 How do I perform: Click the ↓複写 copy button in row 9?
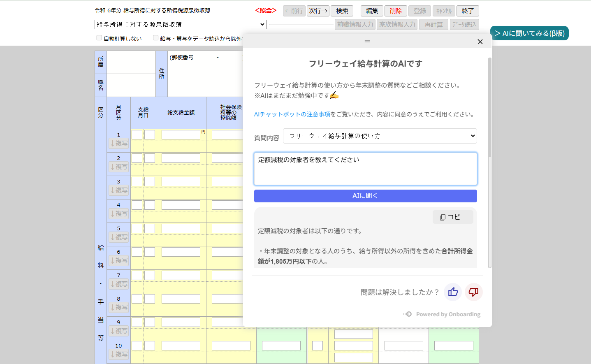click(x=119, y=331)
